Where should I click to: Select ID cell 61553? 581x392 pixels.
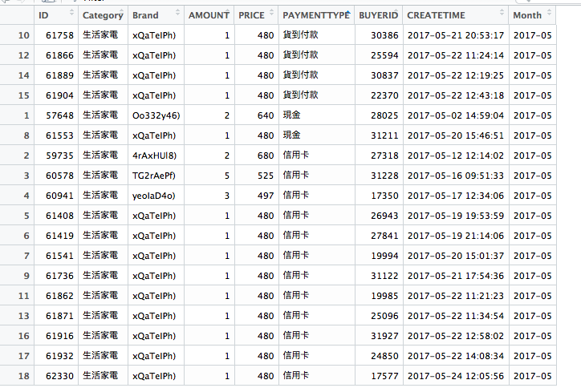click(59, 135)
